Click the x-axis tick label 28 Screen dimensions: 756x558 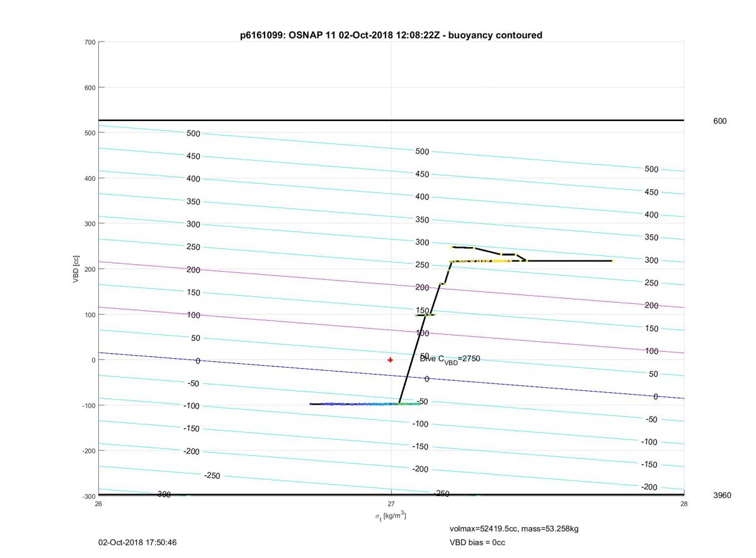684,504
